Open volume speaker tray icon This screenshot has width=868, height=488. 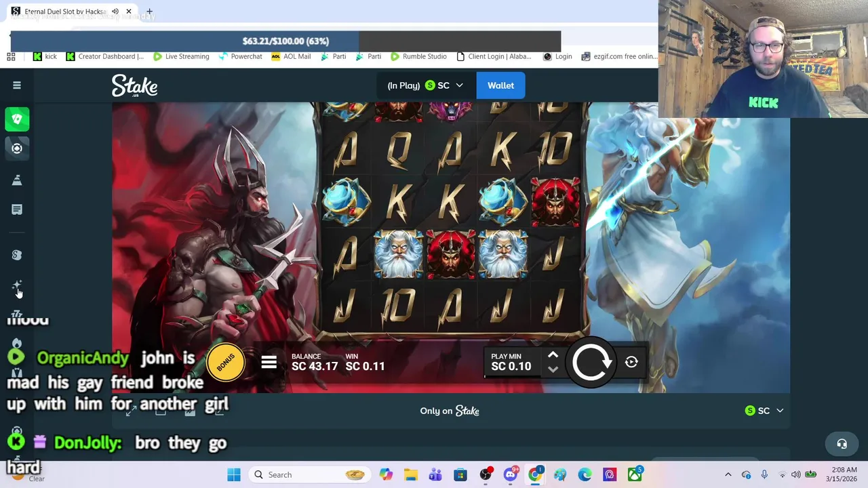795,474
